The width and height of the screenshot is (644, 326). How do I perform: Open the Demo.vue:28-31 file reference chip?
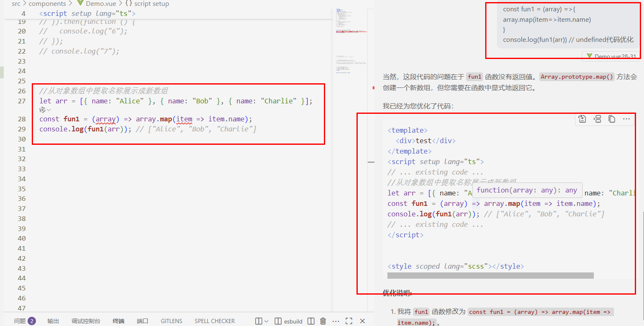coord(611,56)
